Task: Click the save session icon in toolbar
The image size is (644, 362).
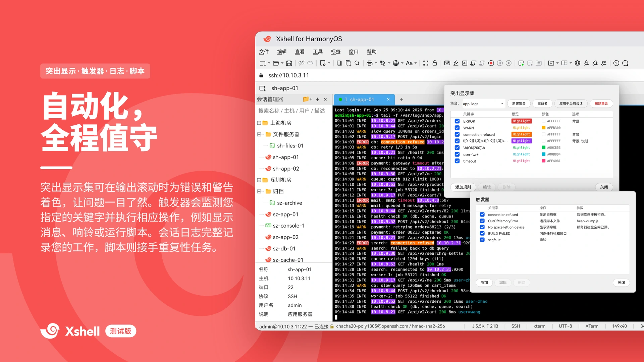Action: (x=289, y=63)
